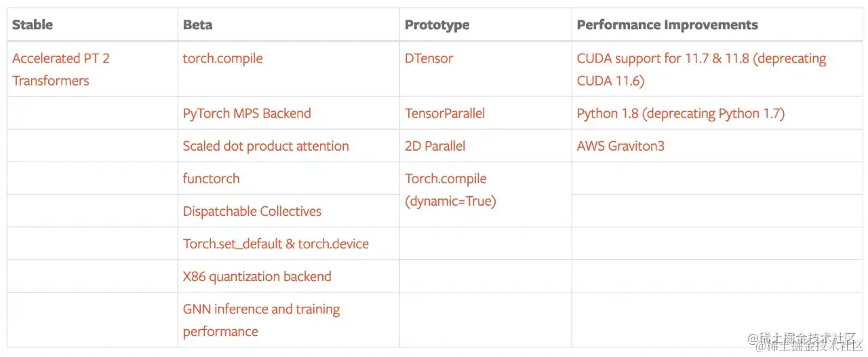This screenshot has width=868, height=357.
Task: Click Torch.set_default & torch.device link
Action: pyautogui.click(x=276, y=244)
